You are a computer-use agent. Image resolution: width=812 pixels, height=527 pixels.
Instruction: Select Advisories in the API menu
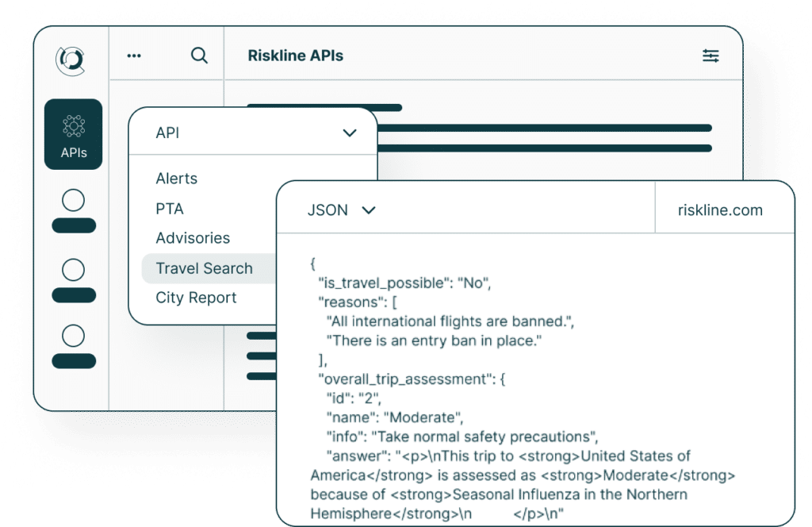[x=193, y=238]
